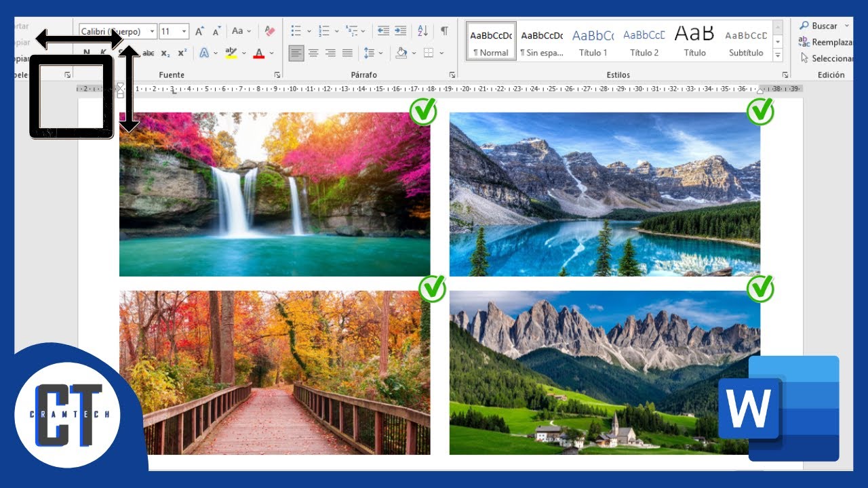Open the Párrafo dialog launcher

(x=452, y=75)
